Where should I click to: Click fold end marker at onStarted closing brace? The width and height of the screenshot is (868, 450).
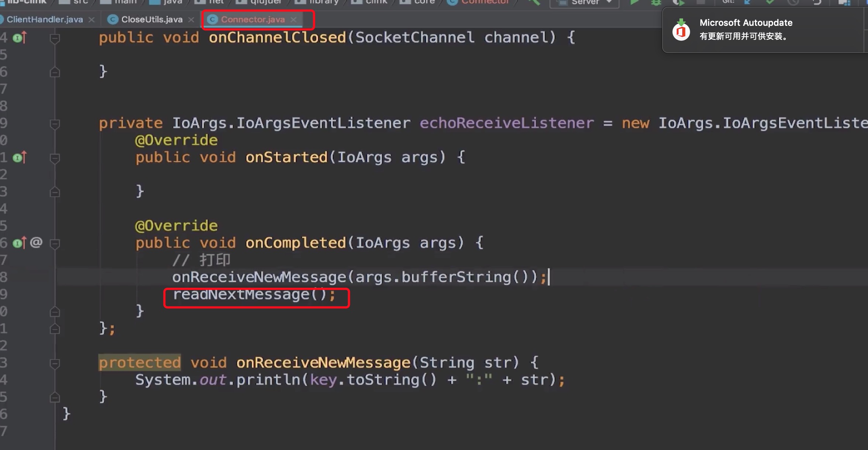(55, 192)
